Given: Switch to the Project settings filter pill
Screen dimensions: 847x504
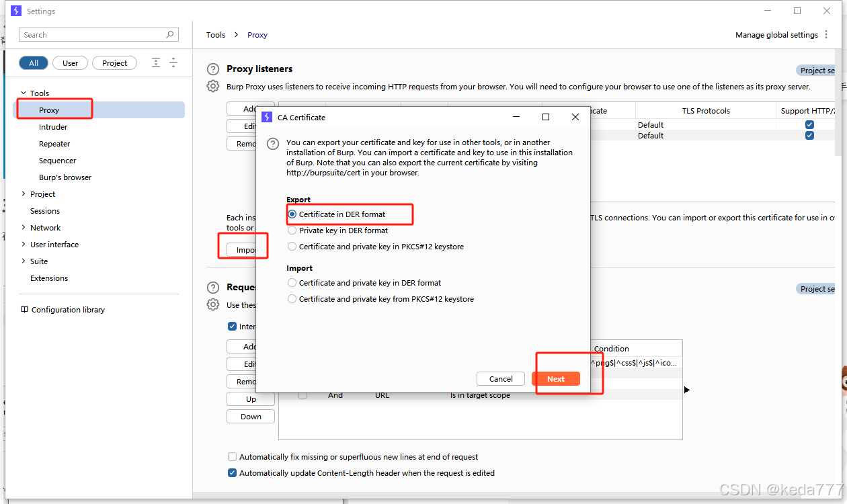Looking at the screenshot, I should pos(114,63).
